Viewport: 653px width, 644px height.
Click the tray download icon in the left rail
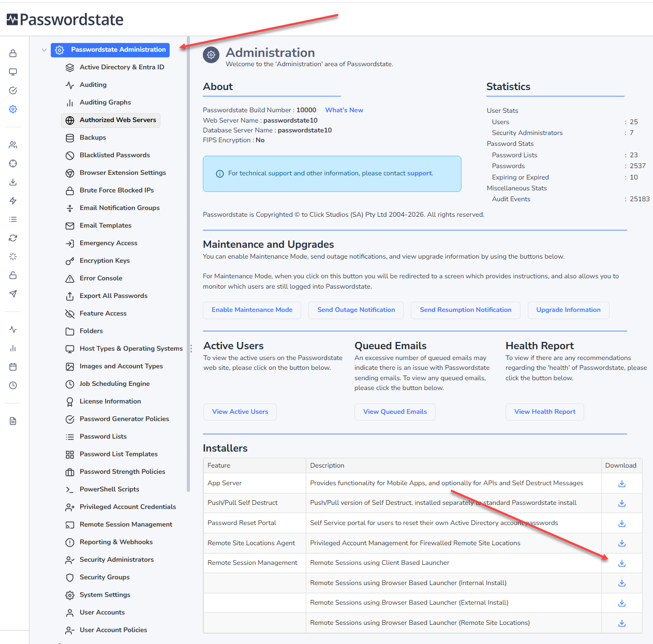(13, 182)
